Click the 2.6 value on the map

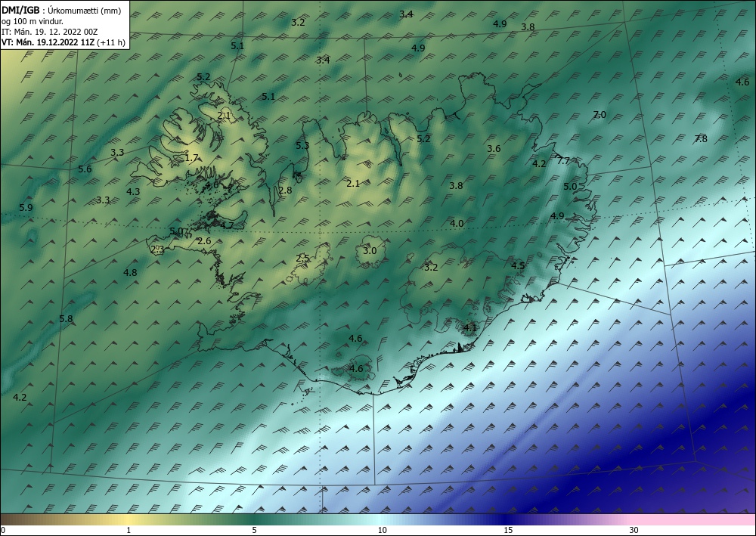204,240
